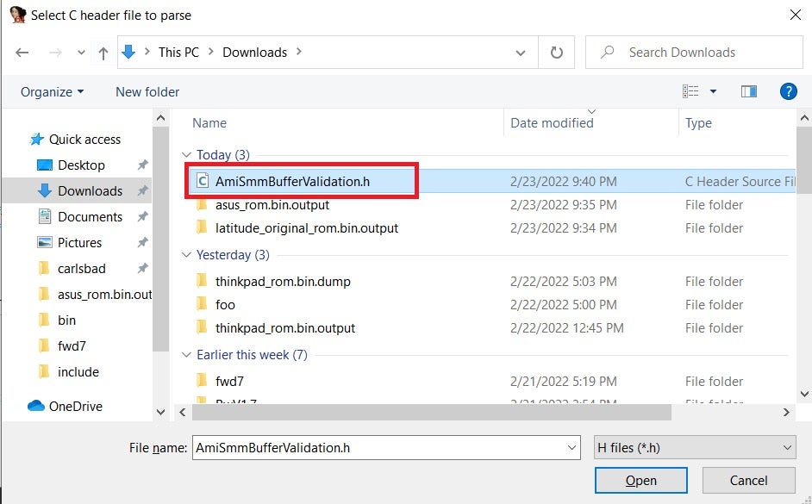Click the Desktop quick access icon
The image size is (812, 504).
[x=45, y=165]
